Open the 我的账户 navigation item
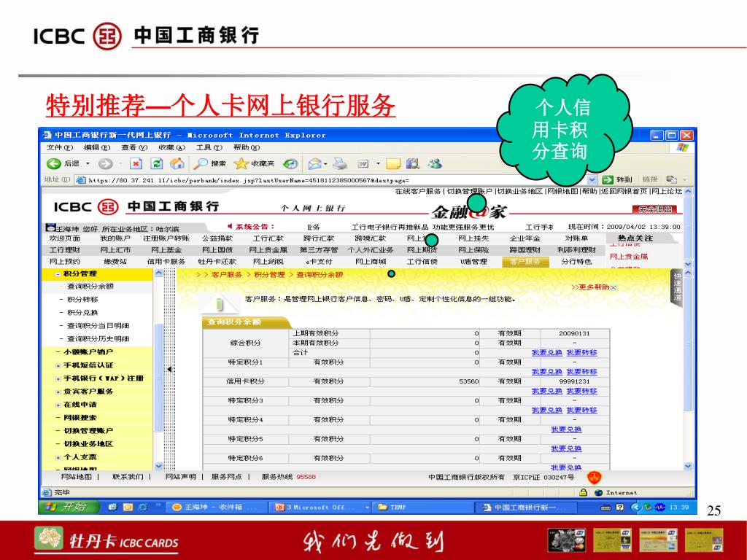The height and width of the screenshot is (560, 747). tap(115, 238)
